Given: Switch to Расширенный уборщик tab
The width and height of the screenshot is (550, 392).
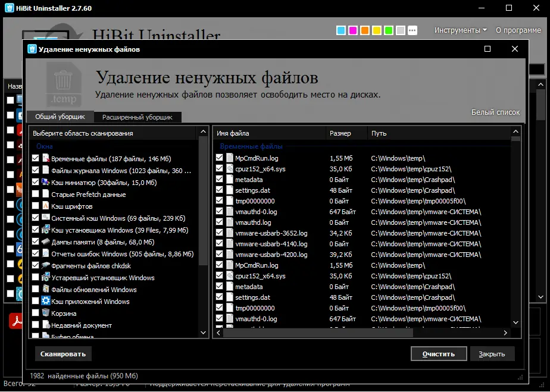Looking at the screenshot, I should (137, 117).
